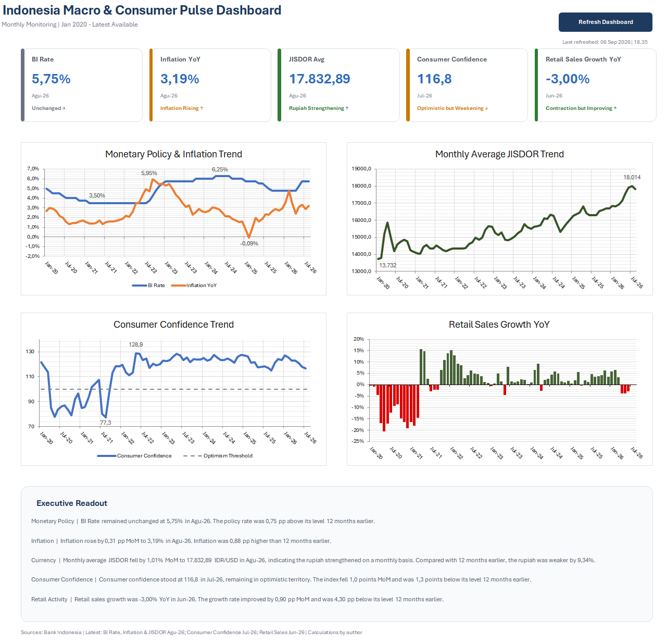Click the 130 axis label on Confidence chart

(30, 352)
